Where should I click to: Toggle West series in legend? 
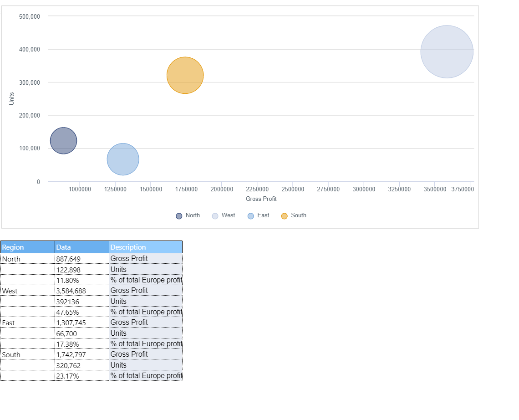point(224,215)
